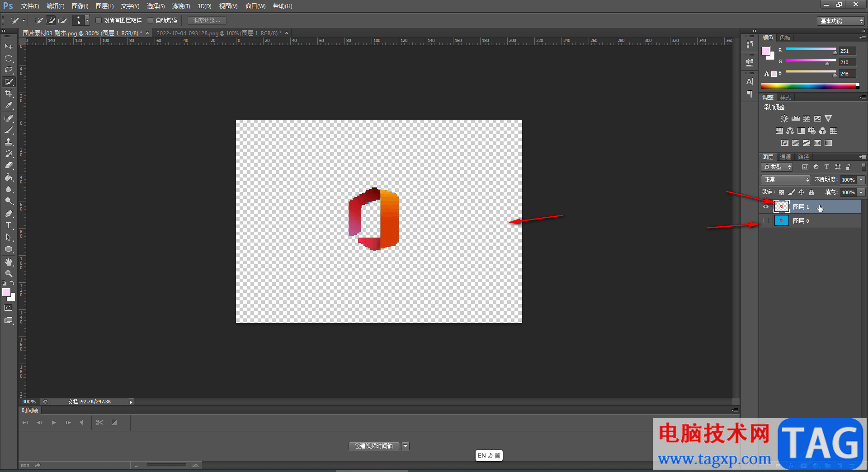Click the toolbox foreground color swatch
868x472 pixels.
click(x=6, y=293)
